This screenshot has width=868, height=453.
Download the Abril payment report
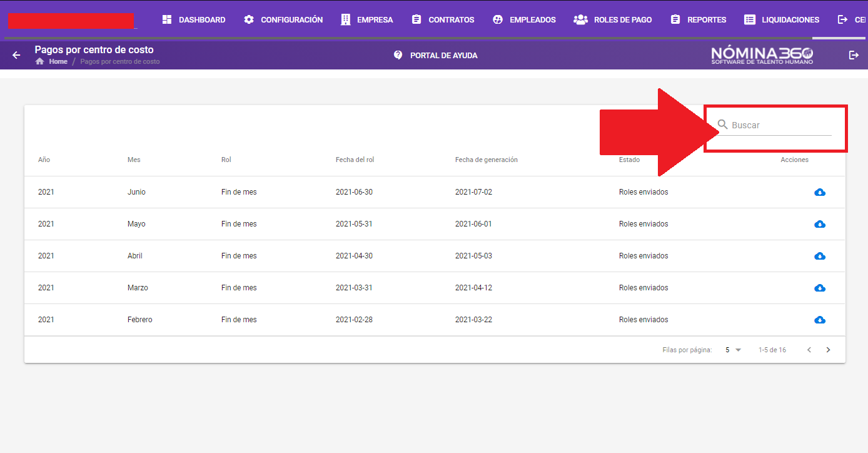[x=820, y=256]
